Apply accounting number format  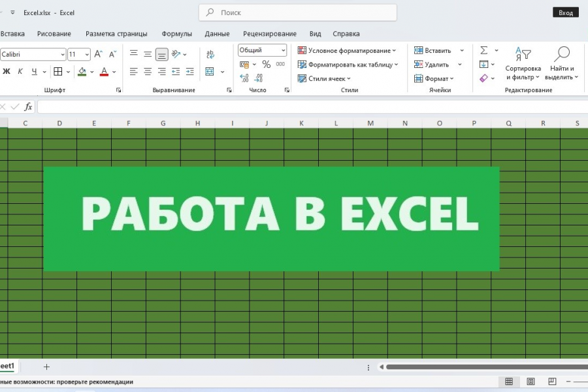click(244, 65)
